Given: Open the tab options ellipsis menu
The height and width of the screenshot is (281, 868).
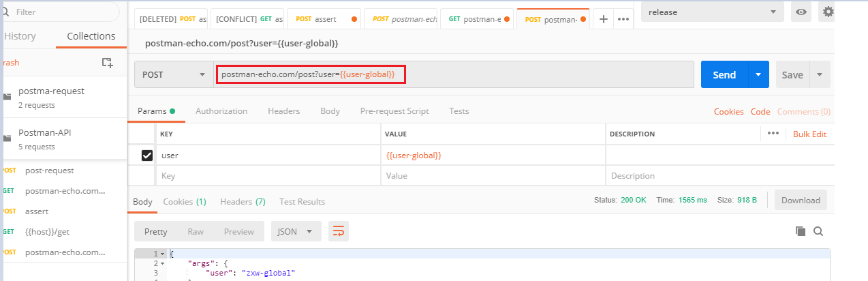Looking at the screenshot, I should pos(623,19).
